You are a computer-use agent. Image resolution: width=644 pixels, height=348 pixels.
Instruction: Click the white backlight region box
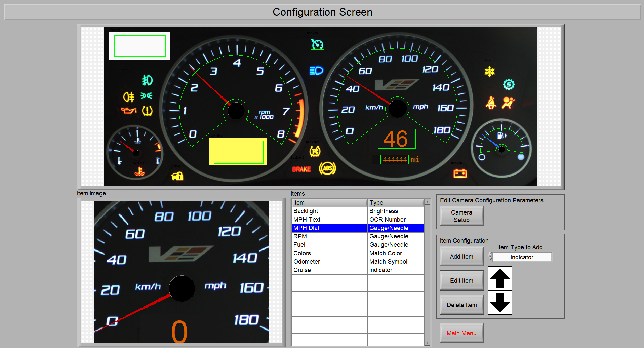(x=139, y=46)
